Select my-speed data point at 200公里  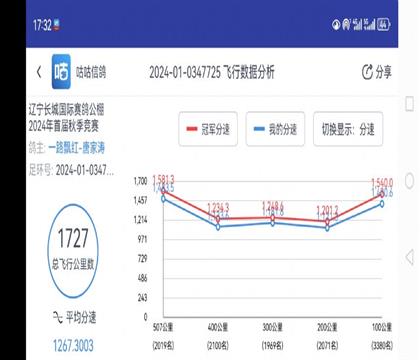pyautogui.click(x=327, y=228)
